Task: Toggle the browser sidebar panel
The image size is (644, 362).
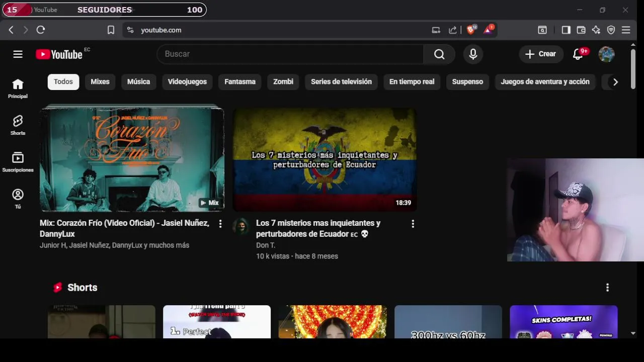Action: click(x=566, y=30)
